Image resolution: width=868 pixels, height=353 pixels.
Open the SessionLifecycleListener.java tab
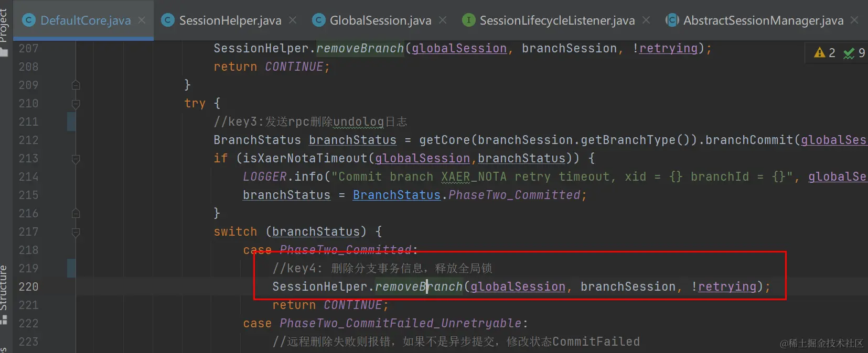click(x=557, y=20)
